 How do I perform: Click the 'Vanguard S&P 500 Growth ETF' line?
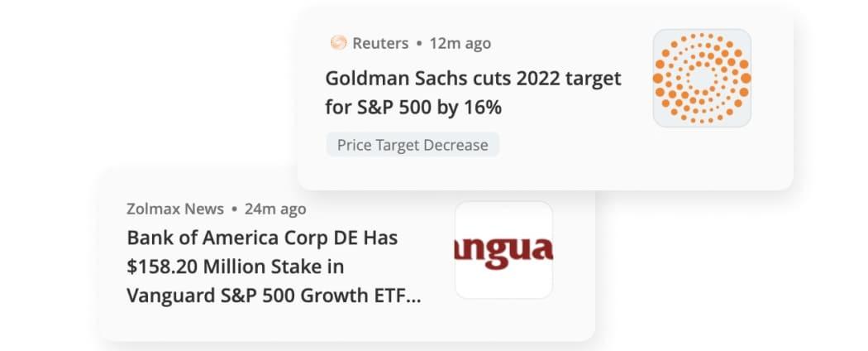tap(266, 296)
